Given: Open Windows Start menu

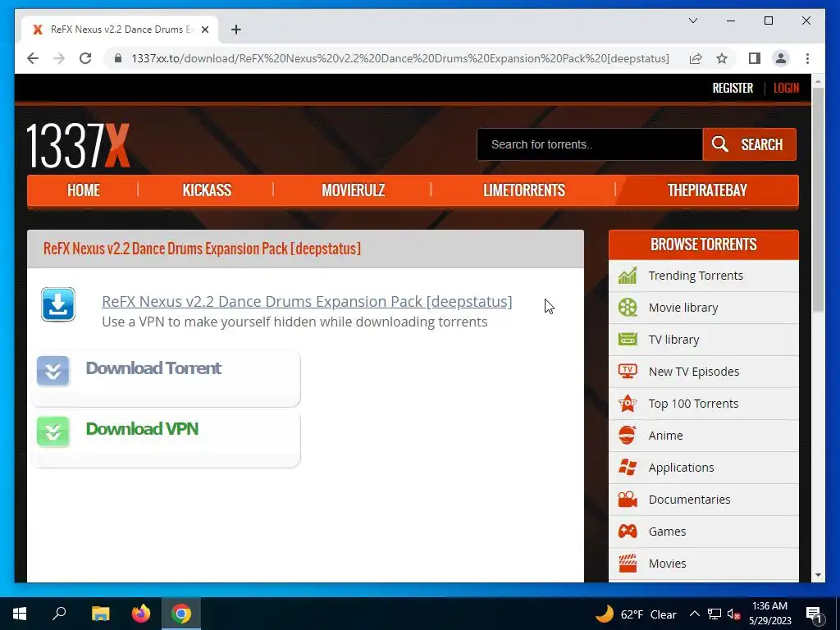Looking at the screenshot, I should (20, 614).
